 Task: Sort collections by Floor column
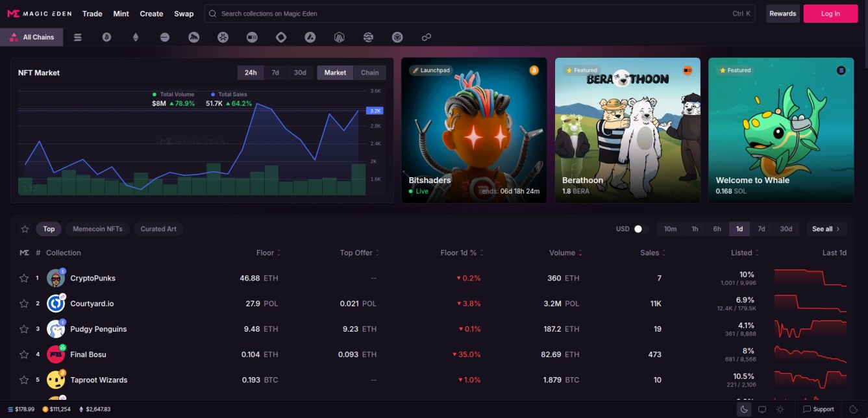268,252
